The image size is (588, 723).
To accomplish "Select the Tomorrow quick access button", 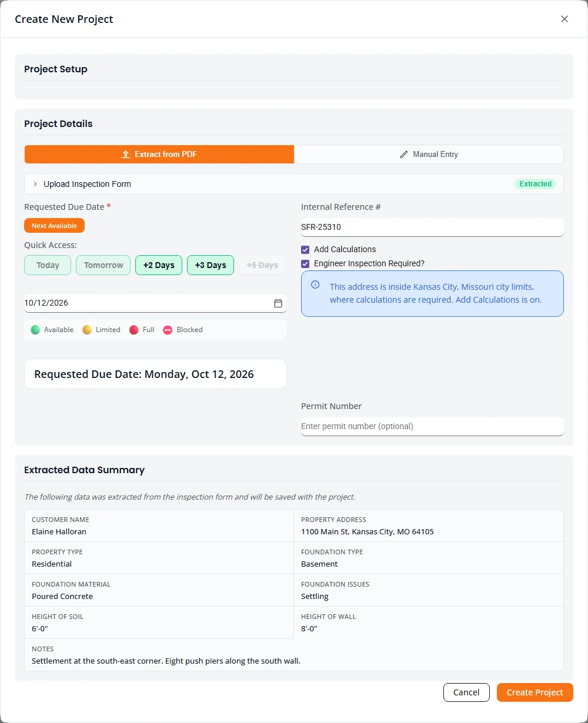I will click(x=103, y=265).
